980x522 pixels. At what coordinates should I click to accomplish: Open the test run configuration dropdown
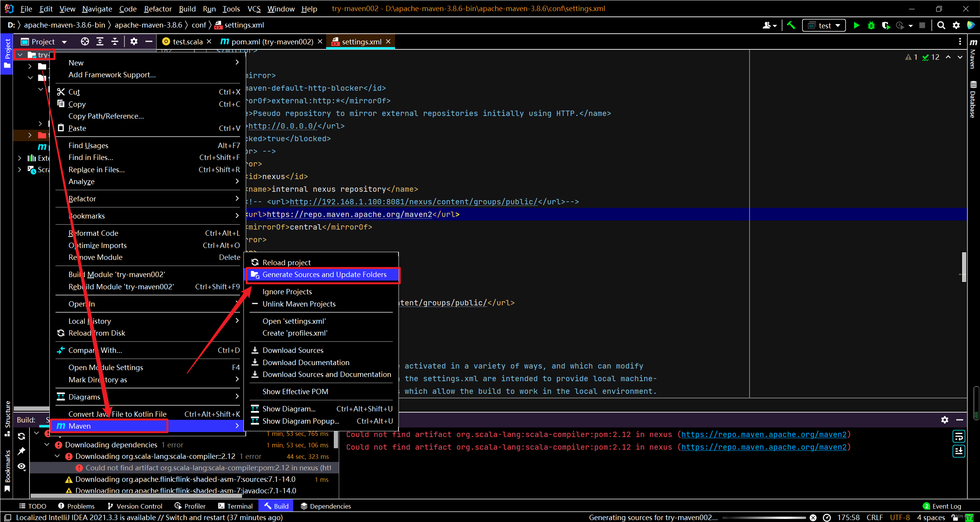pos(824,25)
